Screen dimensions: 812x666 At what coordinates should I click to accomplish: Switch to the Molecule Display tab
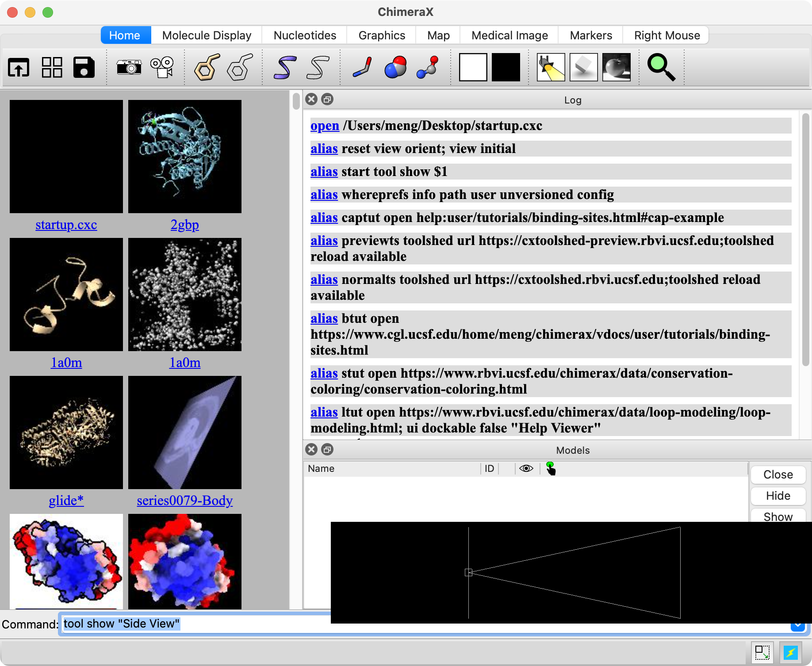pos(207,35)
